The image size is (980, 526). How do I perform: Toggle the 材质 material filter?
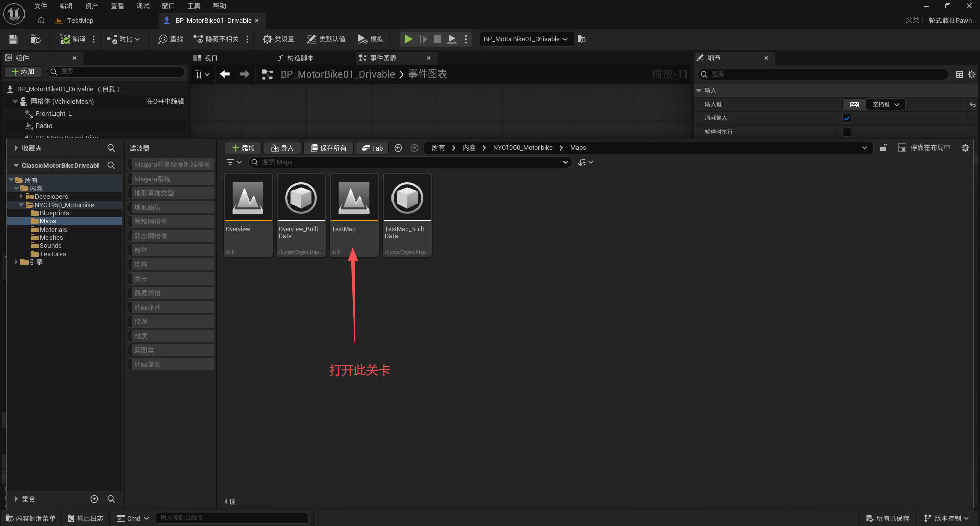pyautogui.click(x=171, y=336)
